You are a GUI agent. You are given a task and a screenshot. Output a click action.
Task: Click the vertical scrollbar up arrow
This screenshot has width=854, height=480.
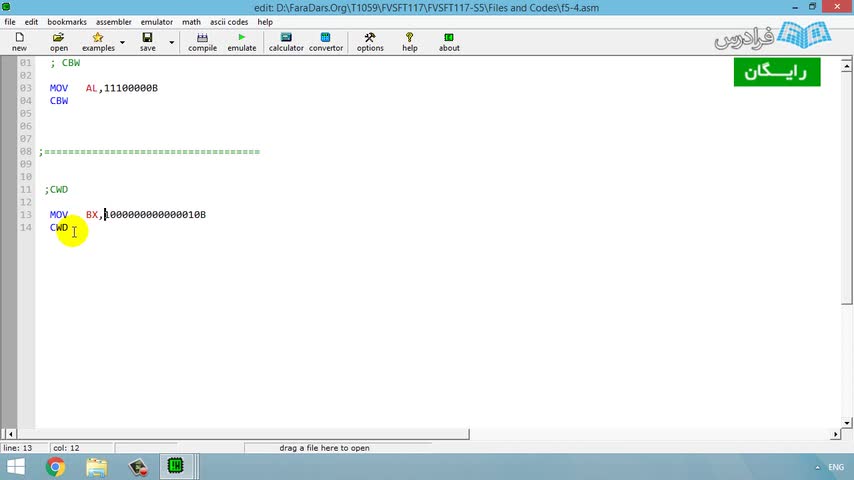point(846,66)
